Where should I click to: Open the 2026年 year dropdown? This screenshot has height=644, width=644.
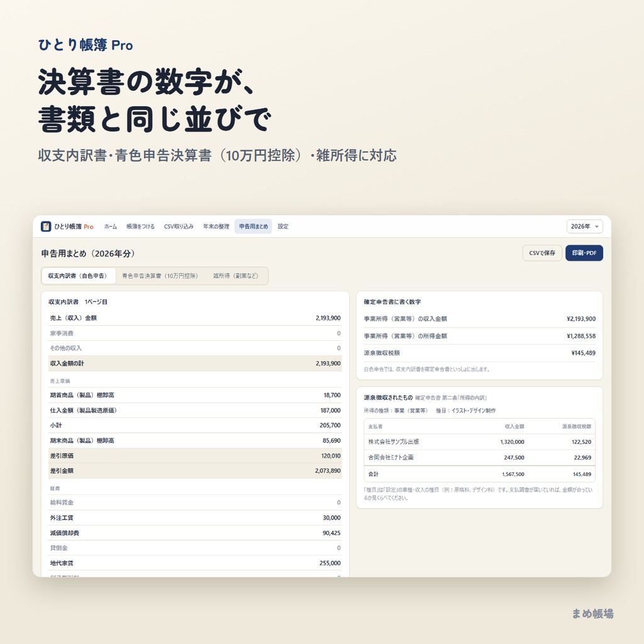point(584,226)
